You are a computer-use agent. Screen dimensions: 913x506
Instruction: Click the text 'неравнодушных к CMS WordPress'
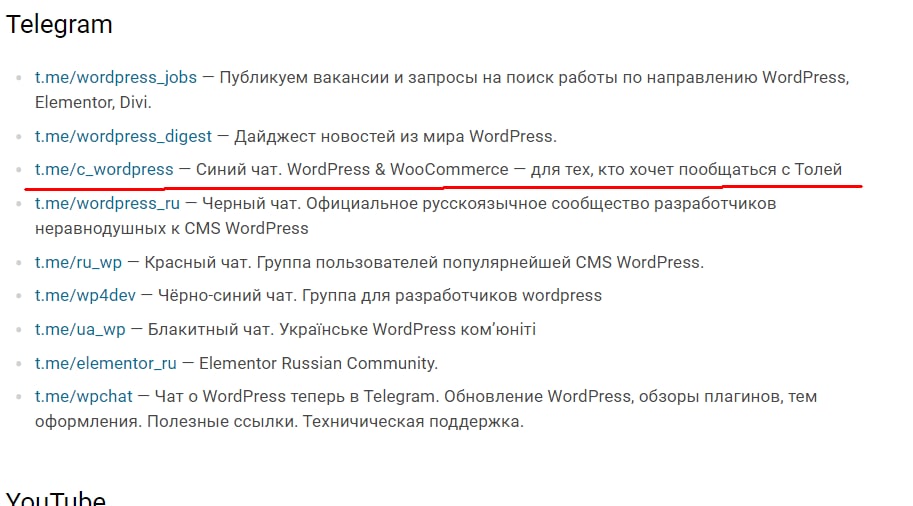tap(172, 228)
